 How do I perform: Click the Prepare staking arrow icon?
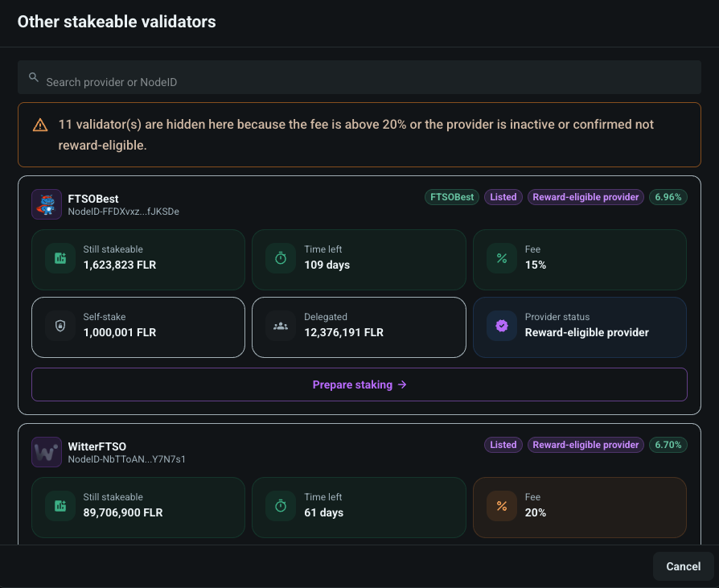click(x=402, y=384)
